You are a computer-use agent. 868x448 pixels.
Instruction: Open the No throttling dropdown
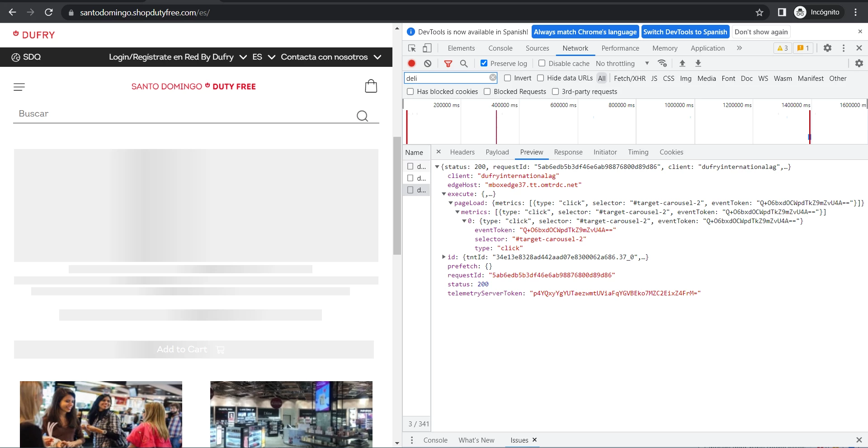pos(623,64)
